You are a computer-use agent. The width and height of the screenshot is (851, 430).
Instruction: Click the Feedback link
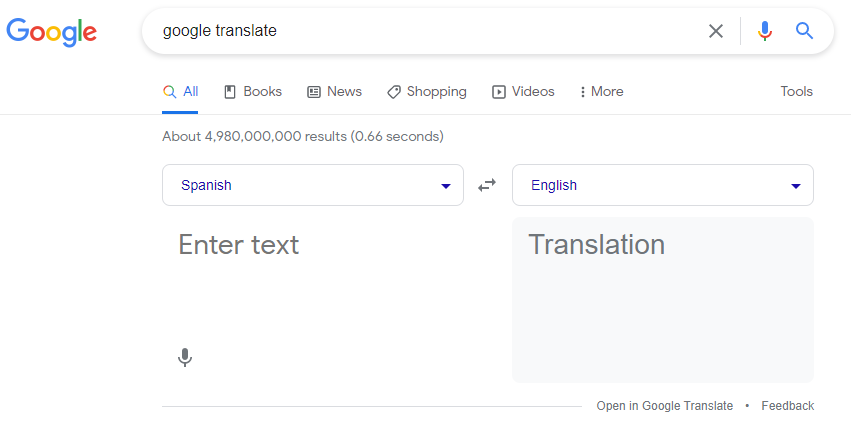[x=787, y=406]
